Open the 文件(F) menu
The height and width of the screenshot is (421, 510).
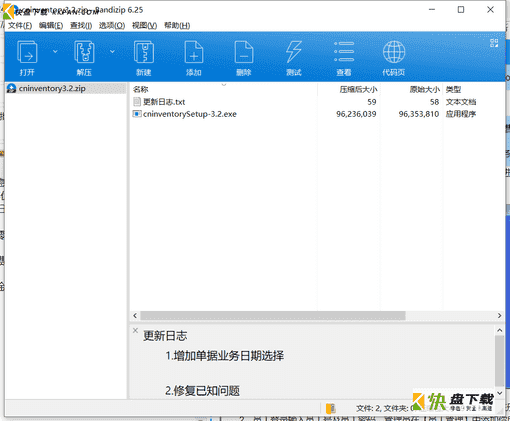pyautogui.click(x=20, y=26)
